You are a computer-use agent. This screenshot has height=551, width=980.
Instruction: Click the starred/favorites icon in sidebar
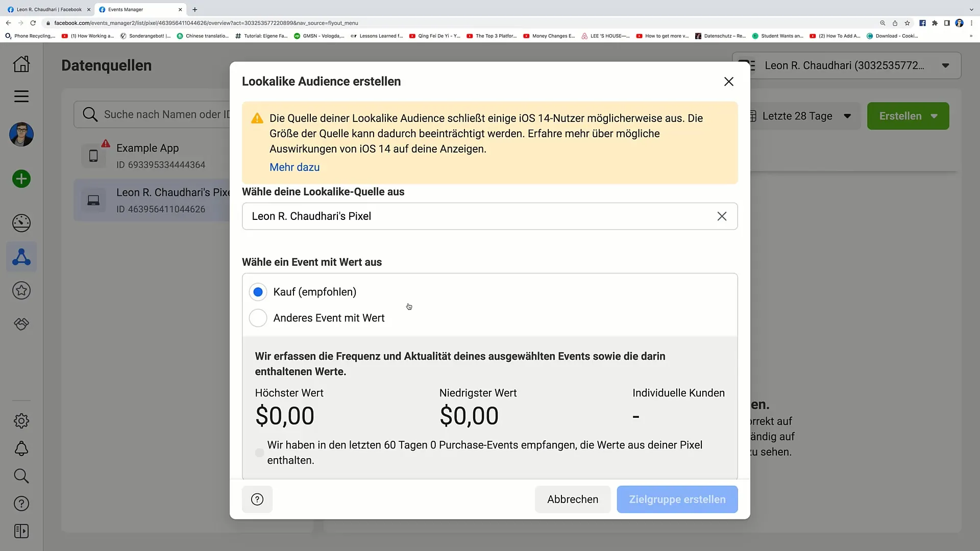coord(21,290)
